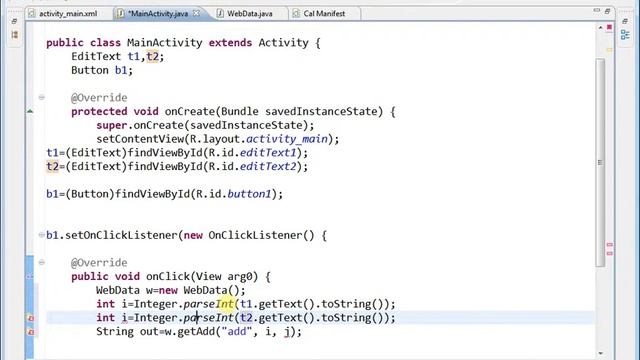Click super in the super.onCreate line

coord(111,125)
